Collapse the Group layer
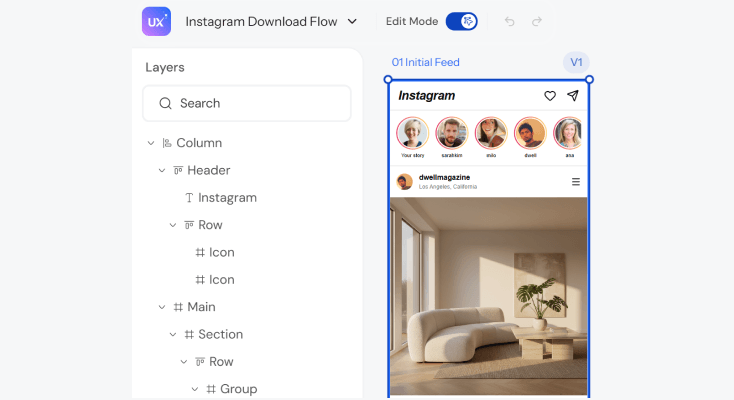 point(195,389)
